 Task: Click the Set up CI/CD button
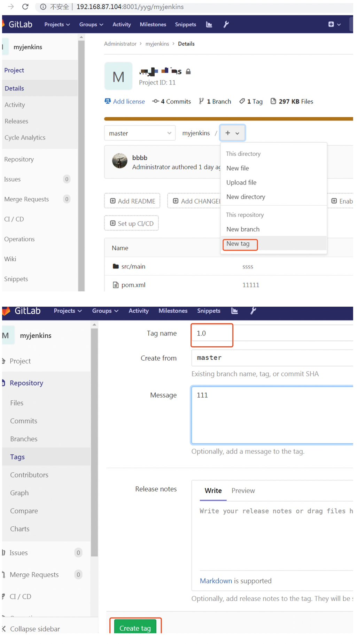coord(131,223)
